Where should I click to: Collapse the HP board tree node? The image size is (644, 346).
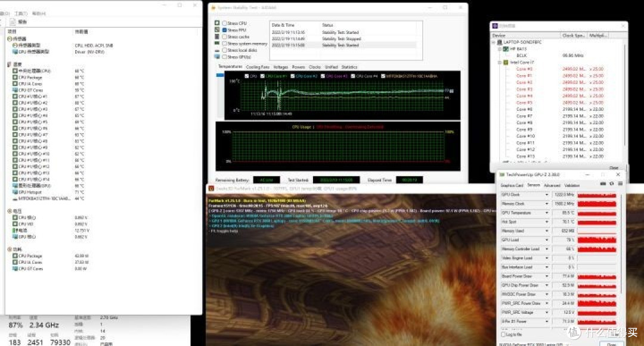(500, 49)
